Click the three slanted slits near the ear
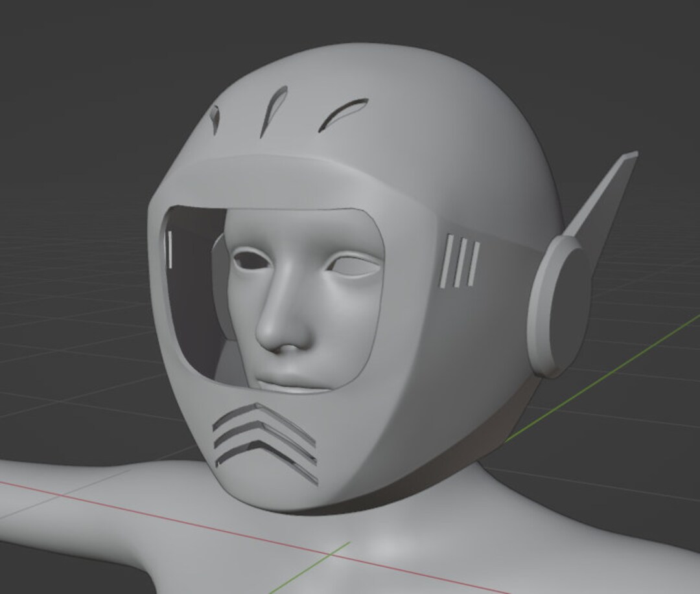Viewport: 700px width, 594px height. coord(460,259)
